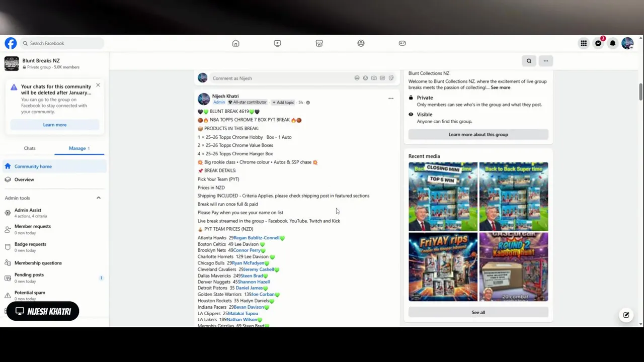This screenshot has width=644, height=362.
Task: Open the Closing Mini Top 5 Win thumbnail
Action: [x=443, y=197]
